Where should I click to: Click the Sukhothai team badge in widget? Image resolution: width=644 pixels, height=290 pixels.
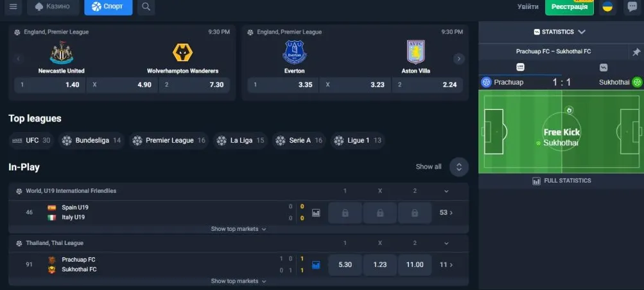[636, 82]
